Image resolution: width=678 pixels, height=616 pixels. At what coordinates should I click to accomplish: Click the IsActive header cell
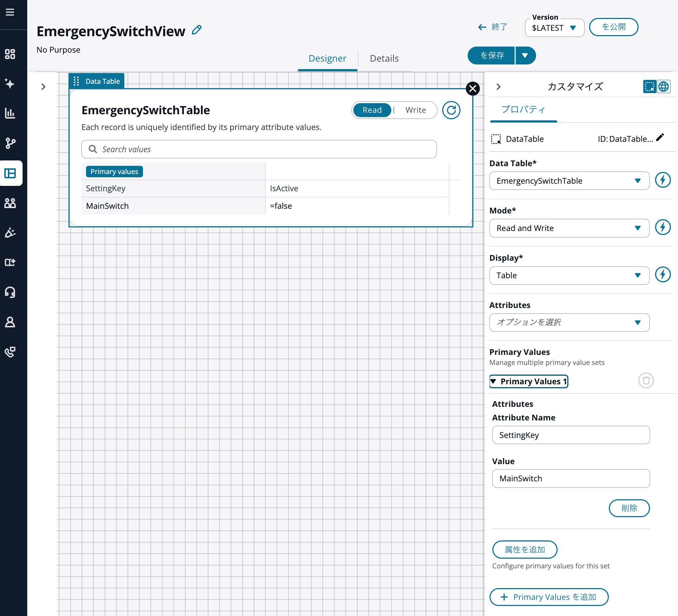click(357, 188)
